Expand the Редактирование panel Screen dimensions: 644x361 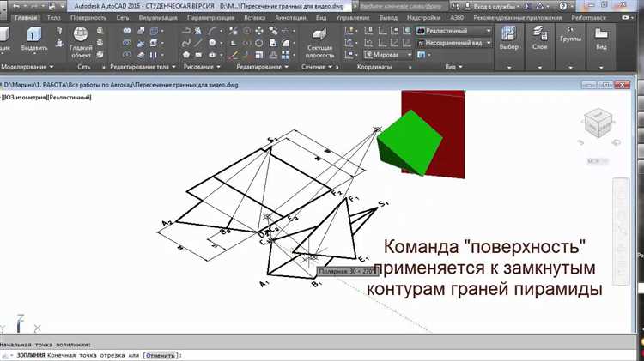click(262, 67)
